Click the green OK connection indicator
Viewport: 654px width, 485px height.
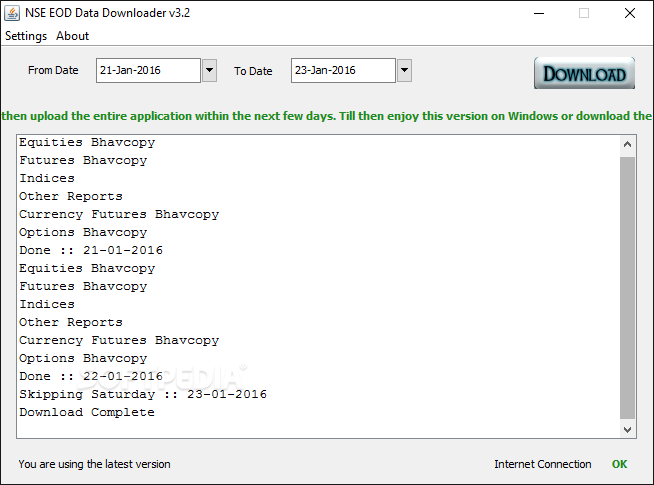619,464
